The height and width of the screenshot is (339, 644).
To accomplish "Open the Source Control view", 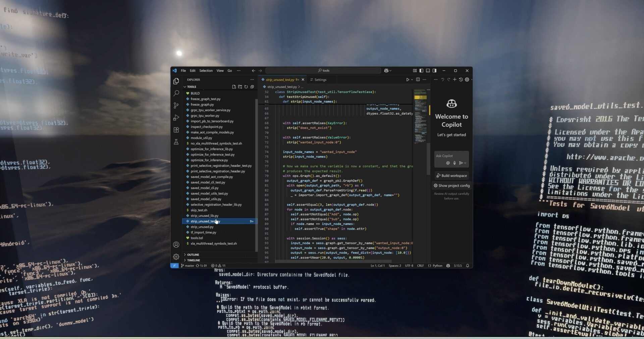I will pos(176,106).
